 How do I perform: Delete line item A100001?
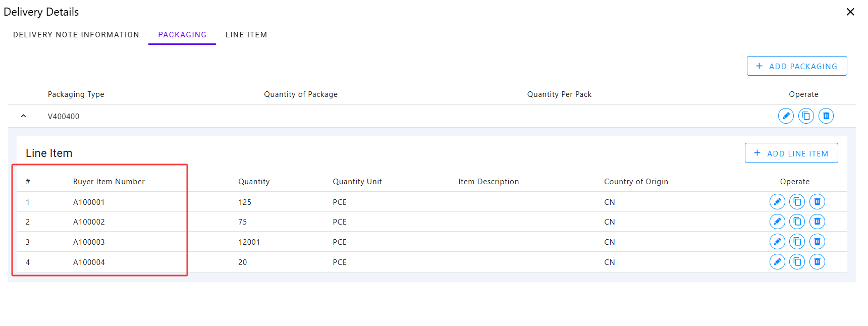coord(817,202)
